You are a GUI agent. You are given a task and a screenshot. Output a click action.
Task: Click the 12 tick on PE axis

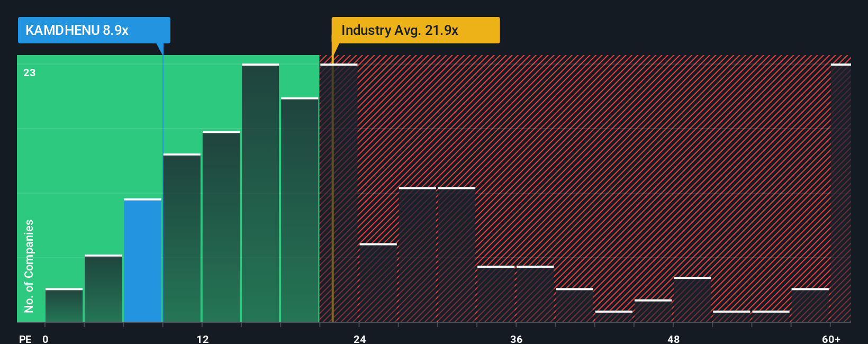pyautogui.click(x=203, y=339)
